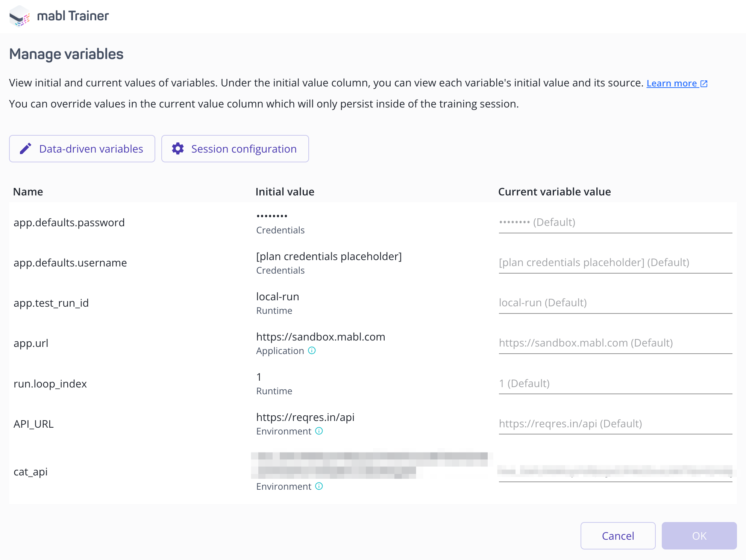Image resolution: width=746 pixels, height=560 pixels.
Task: Select the API_URL variable name
Action: click(x=33, y=424)
